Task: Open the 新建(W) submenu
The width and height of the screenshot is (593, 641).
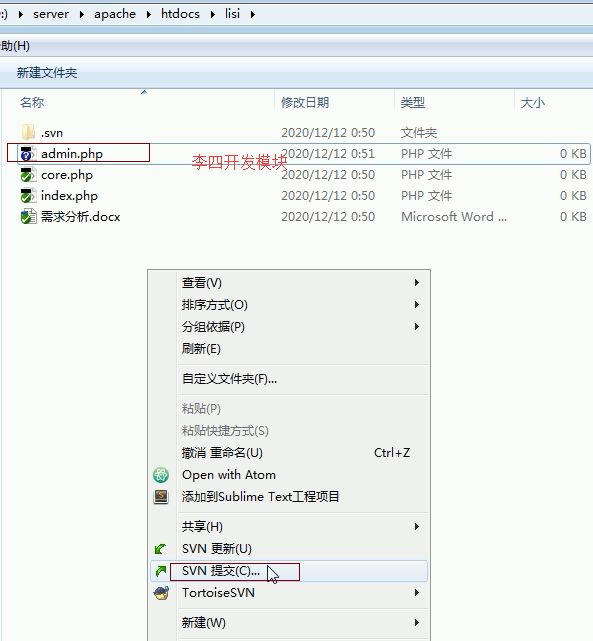Action: [289, 623]
